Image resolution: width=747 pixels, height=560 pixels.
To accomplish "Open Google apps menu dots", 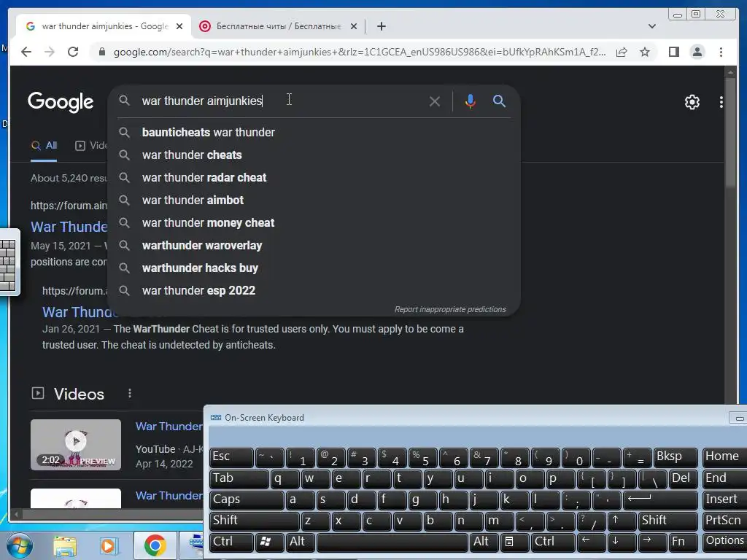I will click(721, 102).
